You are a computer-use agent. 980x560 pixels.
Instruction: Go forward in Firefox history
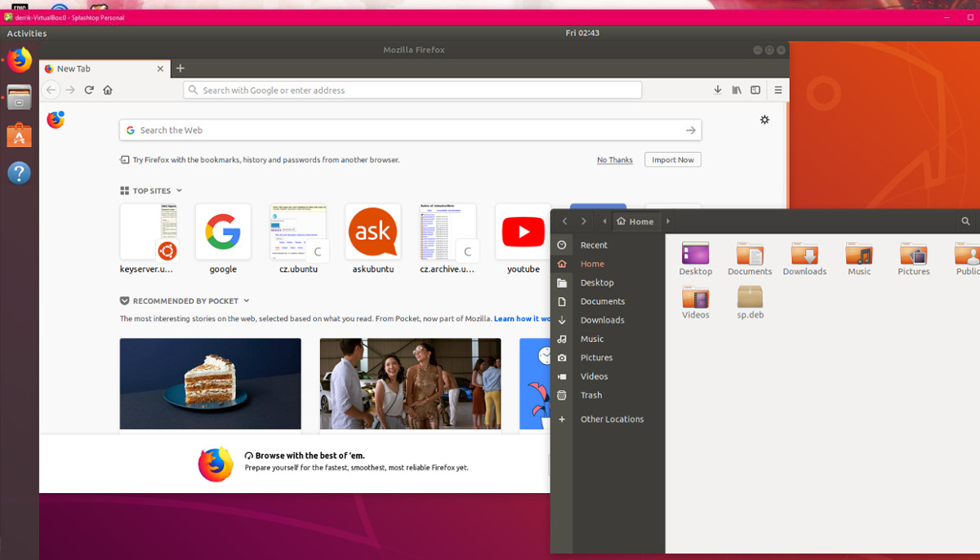click(70, 91)
